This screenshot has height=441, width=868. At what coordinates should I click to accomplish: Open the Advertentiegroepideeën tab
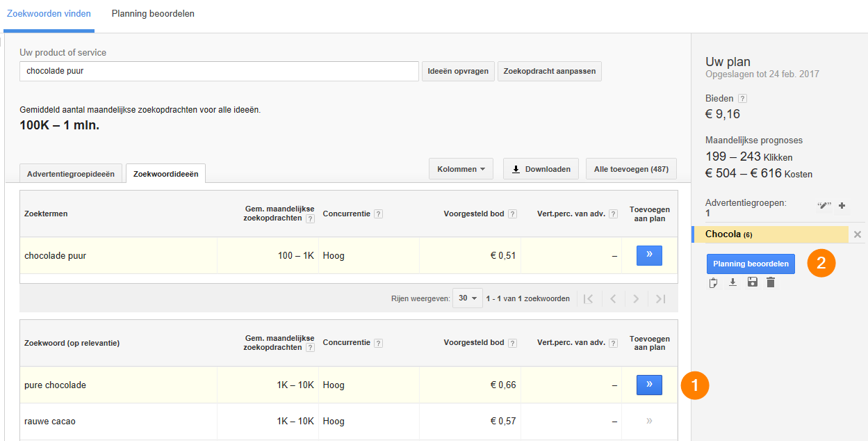click(x=71, y=173)
